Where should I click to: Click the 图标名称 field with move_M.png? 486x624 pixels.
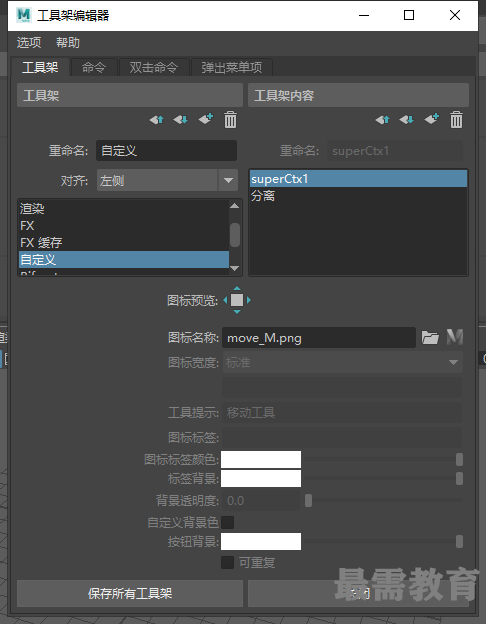[319, 338]
